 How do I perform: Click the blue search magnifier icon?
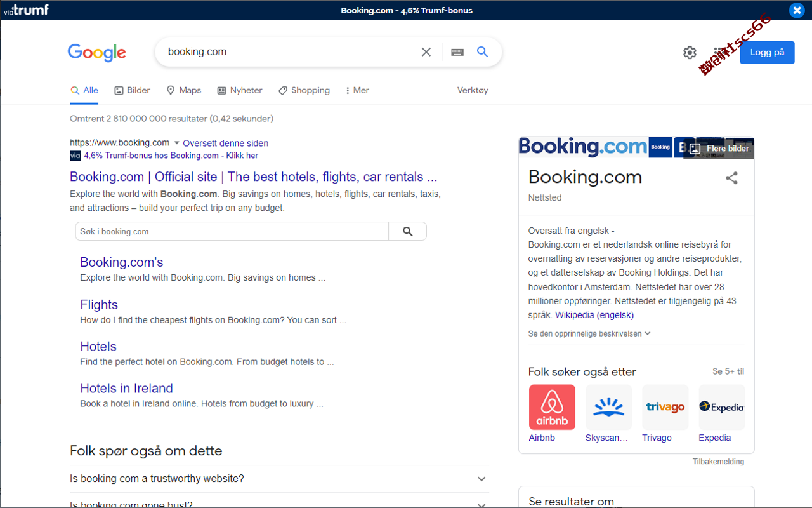[x=483, y=52]
